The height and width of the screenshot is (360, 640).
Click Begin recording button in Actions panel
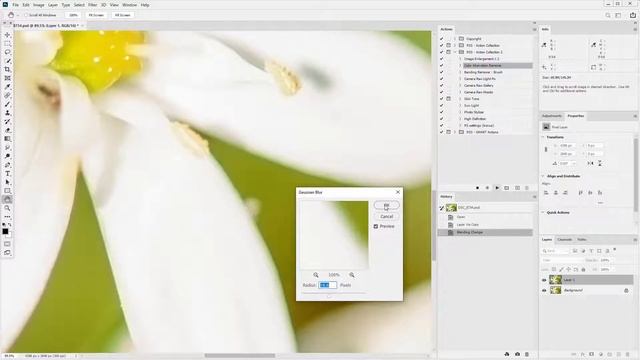point(487,188)
